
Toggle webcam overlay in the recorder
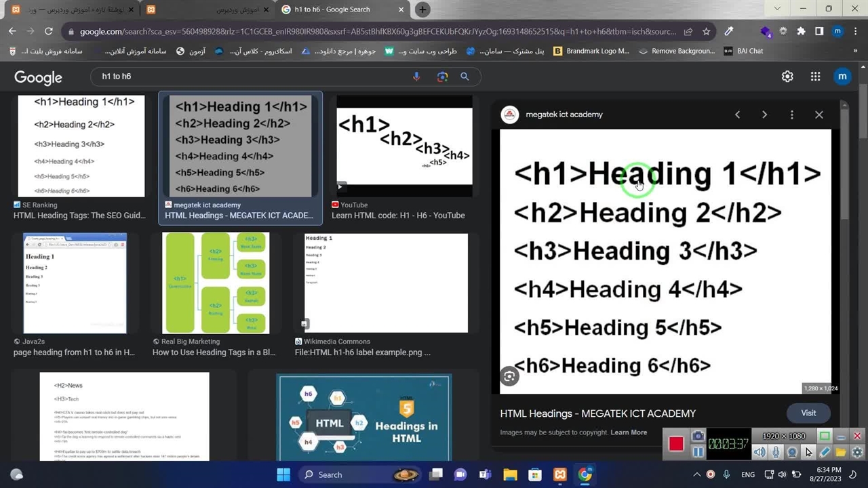pos(791,452)
